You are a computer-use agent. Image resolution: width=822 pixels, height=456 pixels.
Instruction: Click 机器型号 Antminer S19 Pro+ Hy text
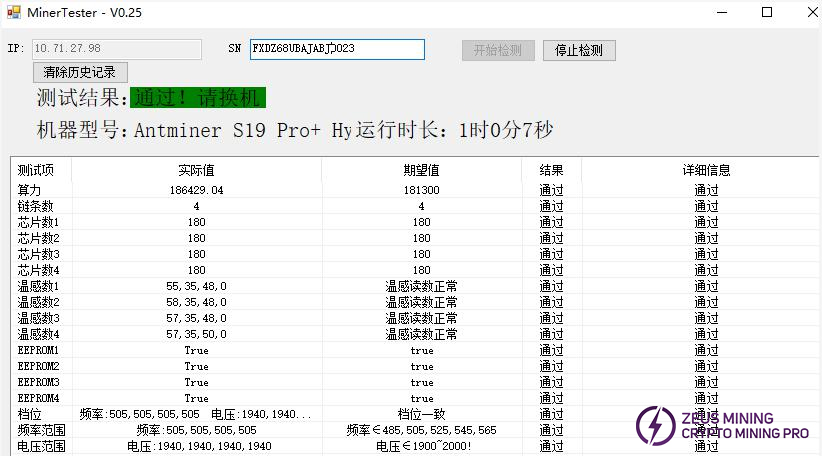194,130
